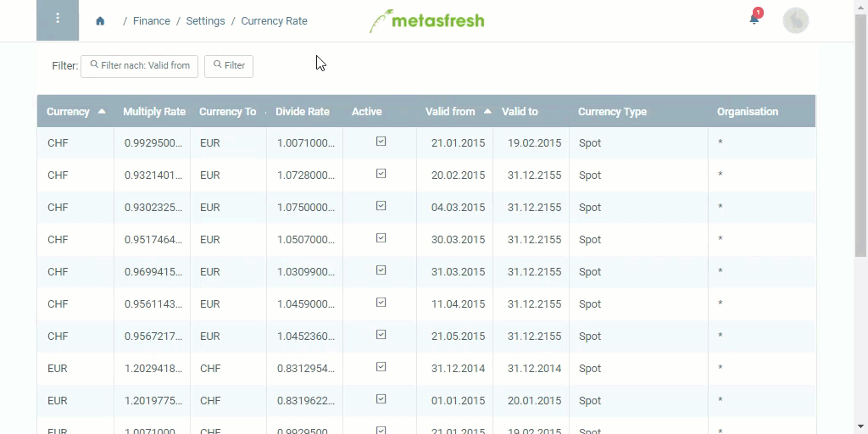Sort by Currency Type column header
Image resolution: width=868 pixels, height=434 pixels.
[x=612, y=111]
